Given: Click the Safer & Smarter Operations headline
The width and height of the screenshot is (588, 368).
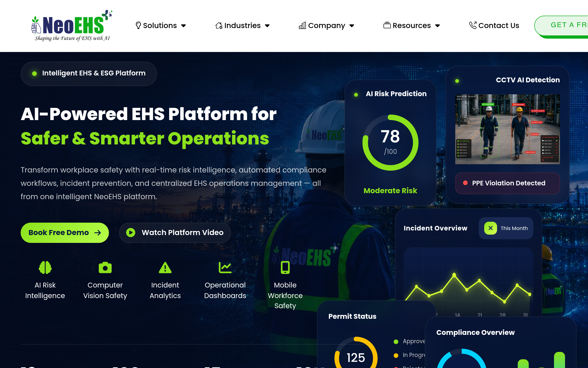Looking at the screenshot, I should tap(145, 138).
